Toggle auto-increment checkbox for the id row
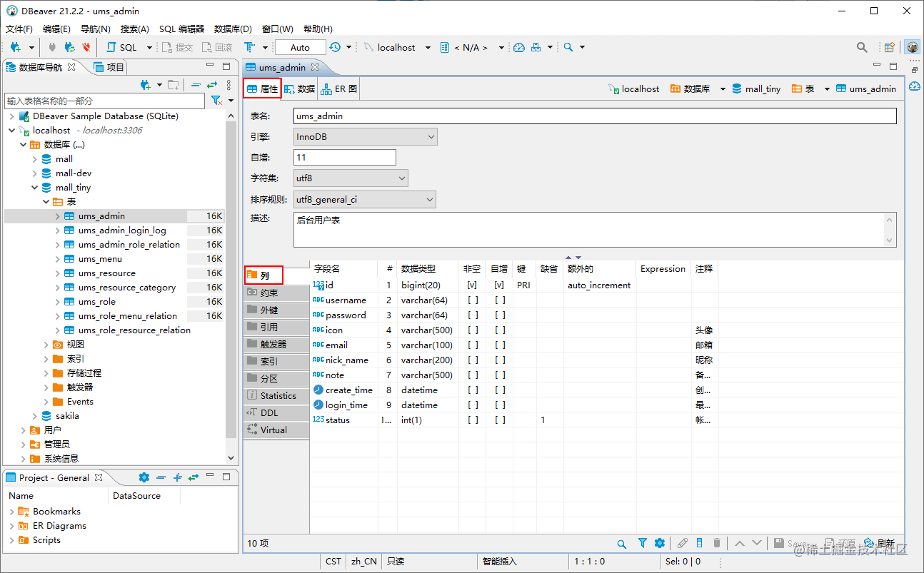Image resolution: width=924 pixels, height=573 pixels. (x=499, y=285)
